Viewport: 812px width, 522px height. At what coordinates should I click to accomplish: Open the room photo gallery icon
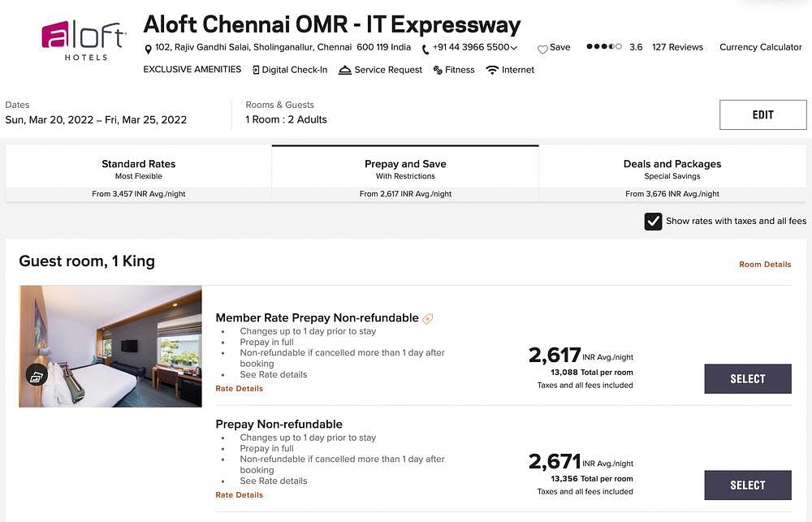pyautogui.click(x=37, y=375)
